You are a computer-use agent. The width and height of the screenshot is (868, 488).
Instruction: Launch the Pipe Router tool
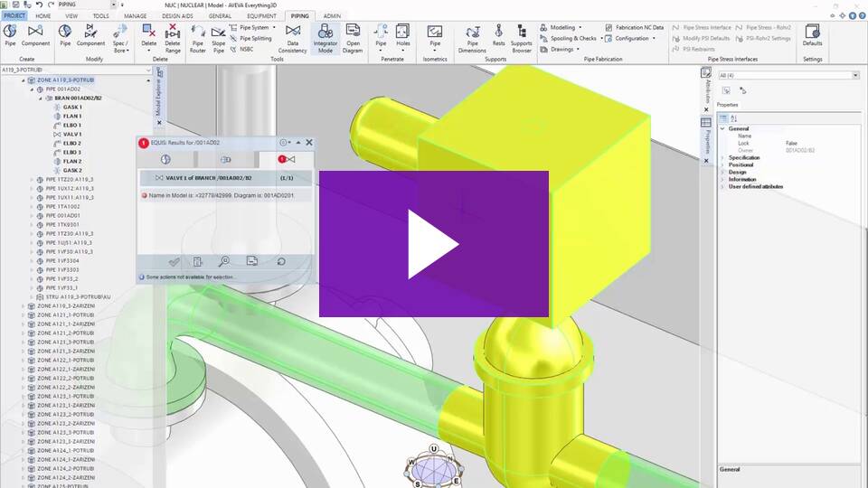(x=198, y=39)
